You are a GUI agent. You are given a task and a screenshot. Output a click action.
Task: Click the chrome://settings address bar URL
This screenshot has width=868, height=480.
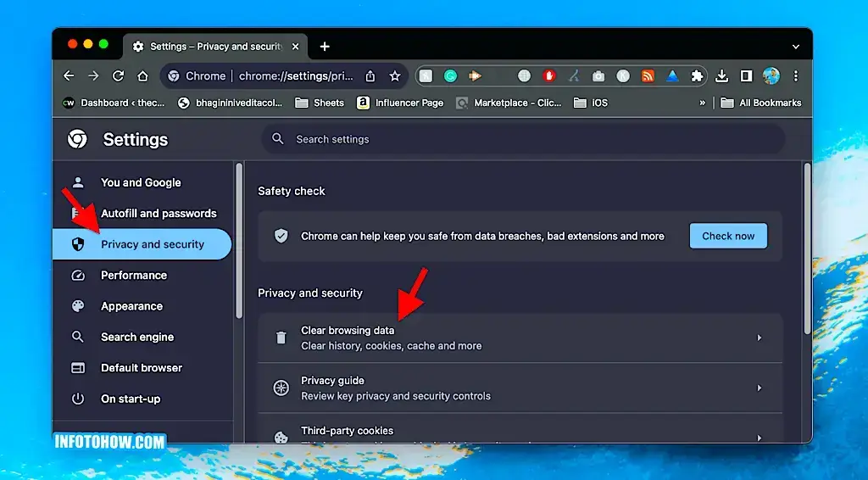click(x=296, y=75)
